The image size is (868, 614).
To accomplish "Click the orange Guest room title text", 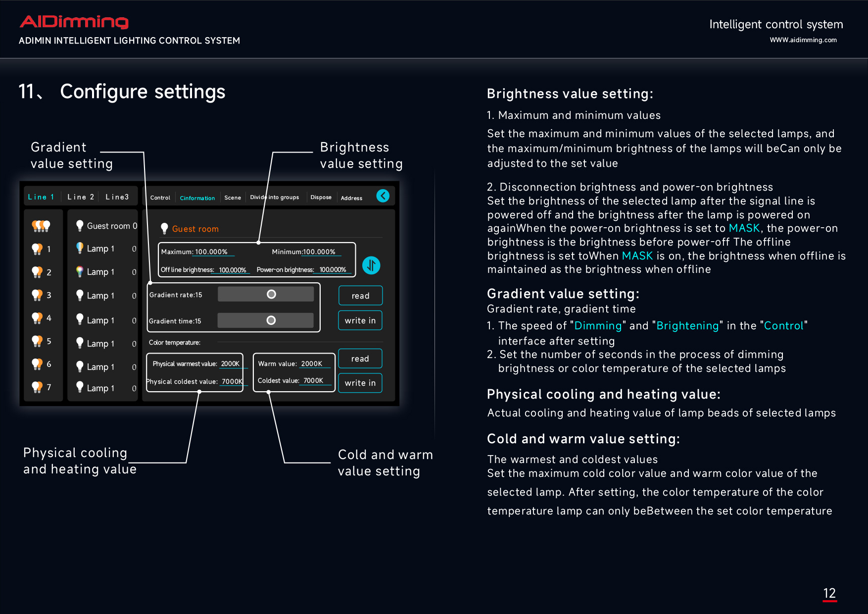I will click(x=195, y=229).
